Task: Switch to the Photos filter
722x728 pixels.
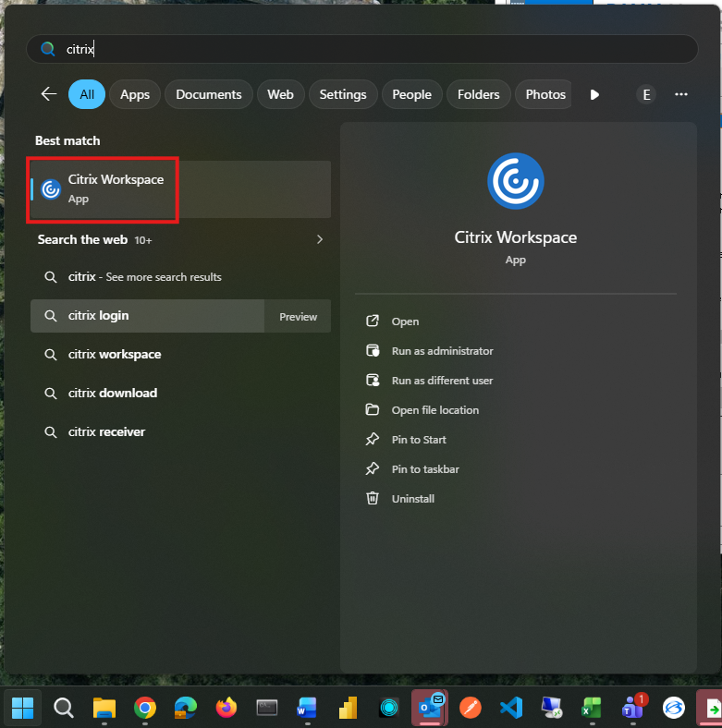Action: tap(545, 95)
